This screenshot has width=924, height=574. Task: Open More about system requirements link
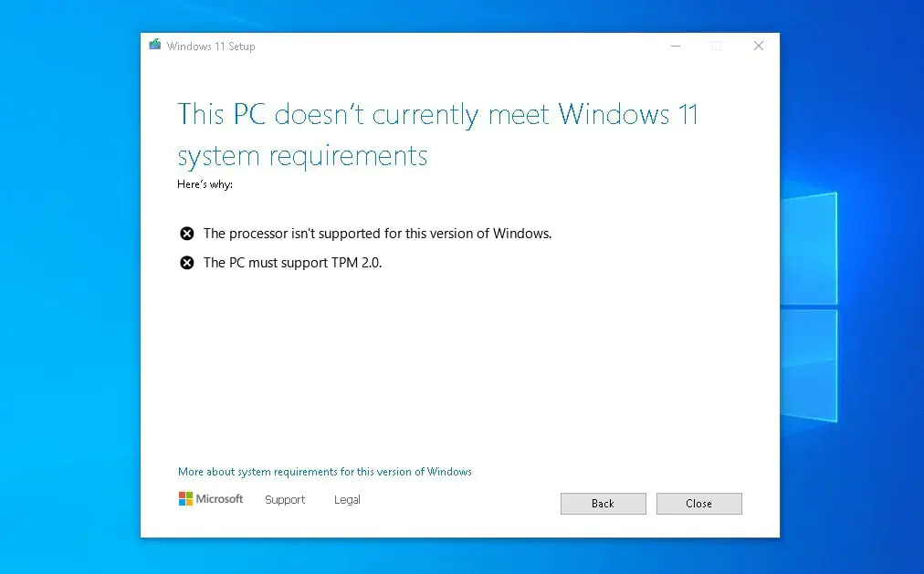click(x=325, y=472)
